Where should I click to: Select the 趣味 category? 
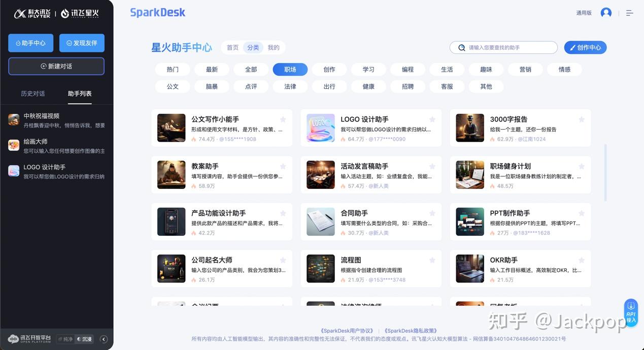[x=486, y=70]
